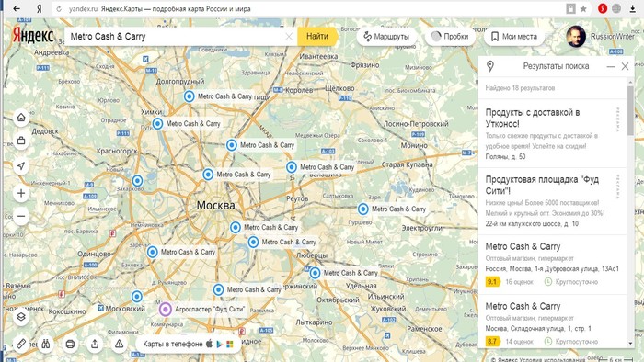Toggle the Пробки traffic layer
This screenshot has width=644, height=362.
click(x=450, y=37)
